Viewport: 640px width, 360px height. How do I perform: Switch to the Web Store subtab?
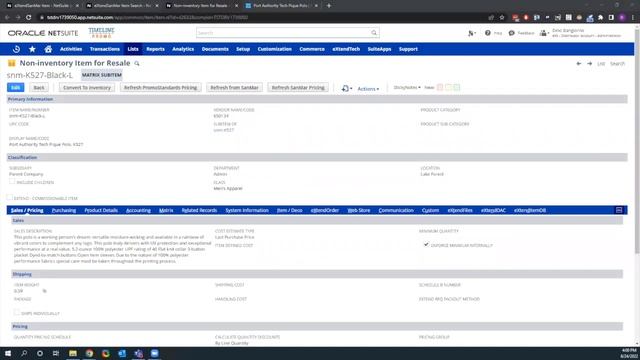[x=359, y=210]
